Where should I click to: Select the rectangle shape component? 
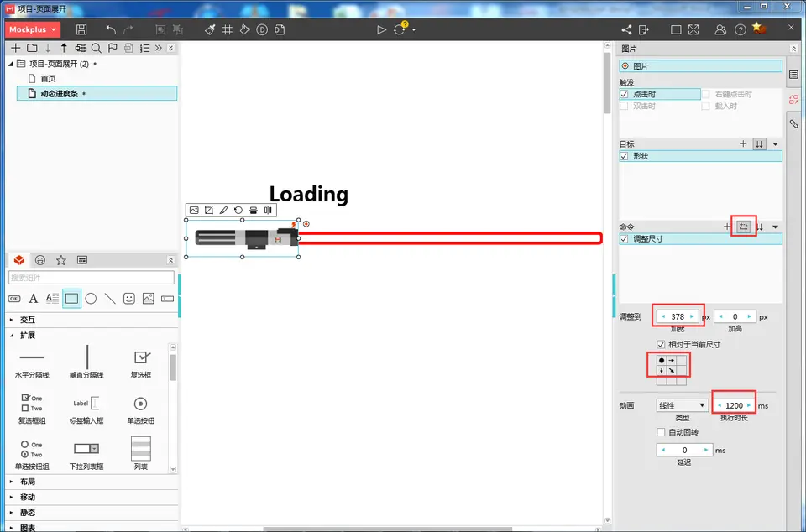point(72,299)
